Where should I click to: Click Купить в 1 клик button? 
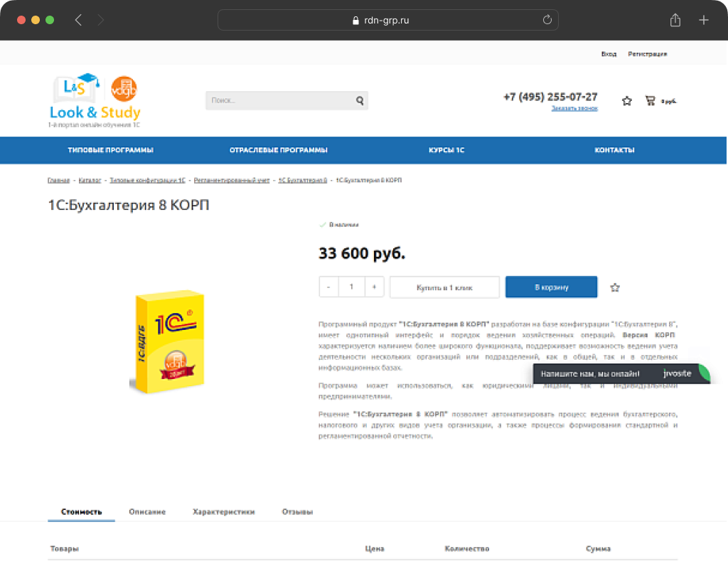(x=444, y=287)
